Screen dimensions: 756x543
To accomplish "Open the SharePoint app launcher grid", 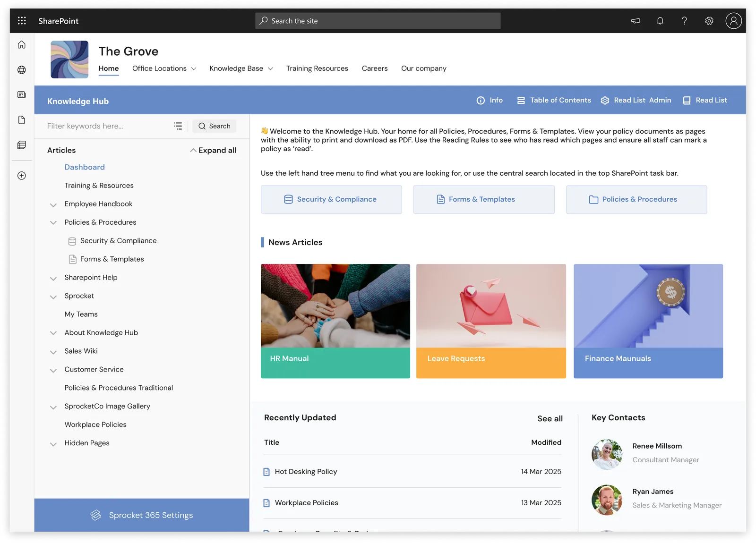I will 22,21.
